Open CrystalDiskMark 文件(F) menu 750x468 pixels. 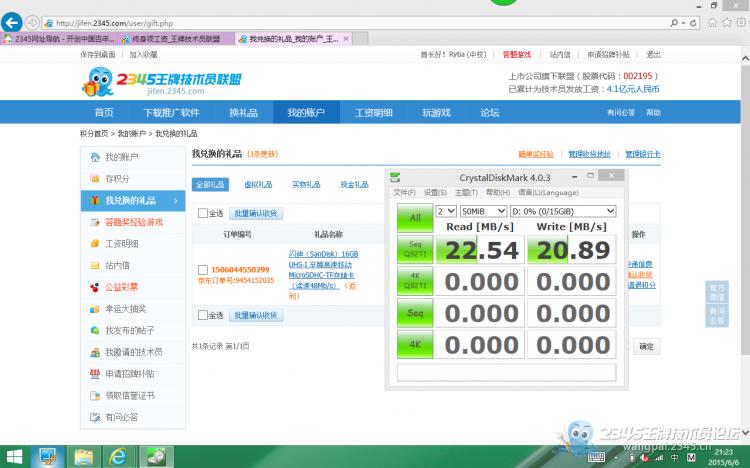coord(404,192)
